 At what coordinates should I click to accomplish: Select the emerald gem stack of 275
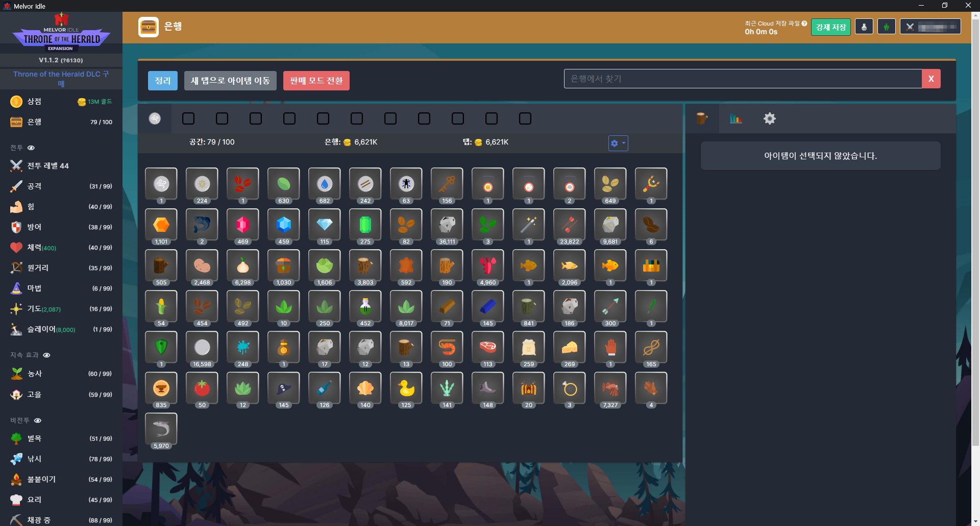pyautogui.click(x=365, y=225)
